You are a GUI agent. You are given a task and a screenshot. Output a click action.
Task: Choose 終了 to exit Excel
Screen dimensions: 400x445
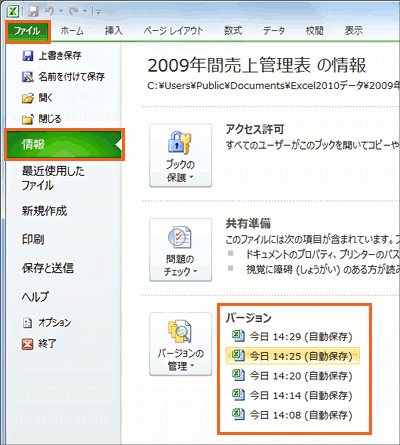(39, 344)
